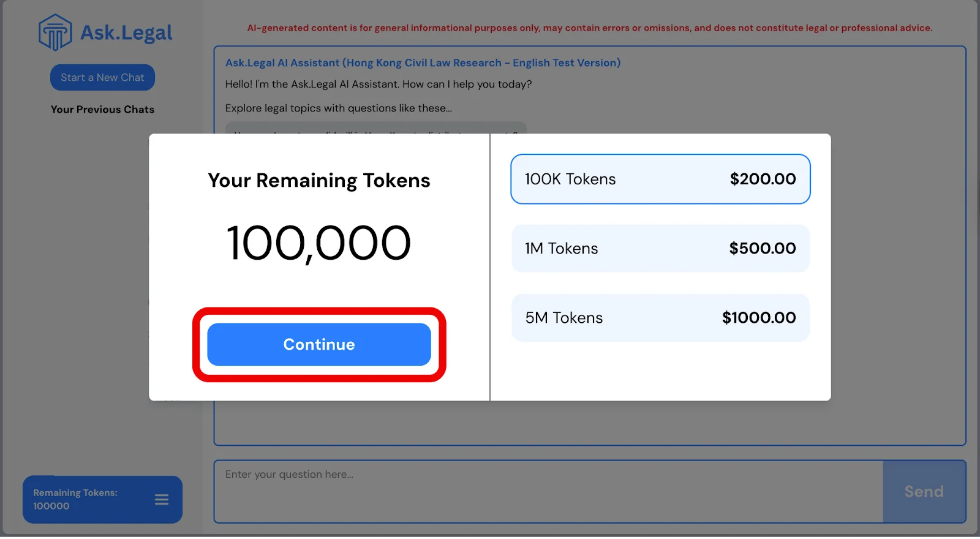Screen dimensions: 980x539
Task: Click the Remaining Tokens: 100000 panel
Action: (102, 500)
